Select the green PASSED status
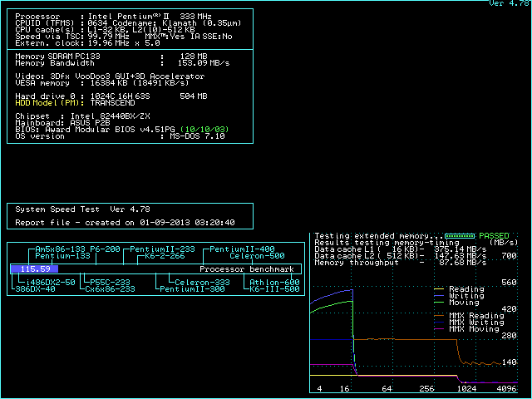Screen dimensions: 532x399 (494, 236)
